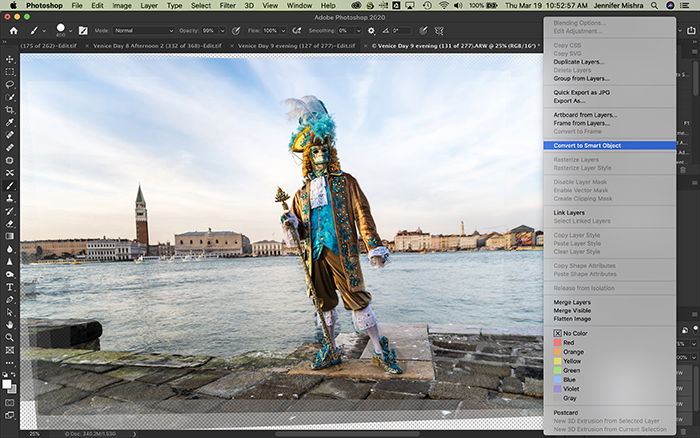Open the blend Mode dropdown

(144, 31)
